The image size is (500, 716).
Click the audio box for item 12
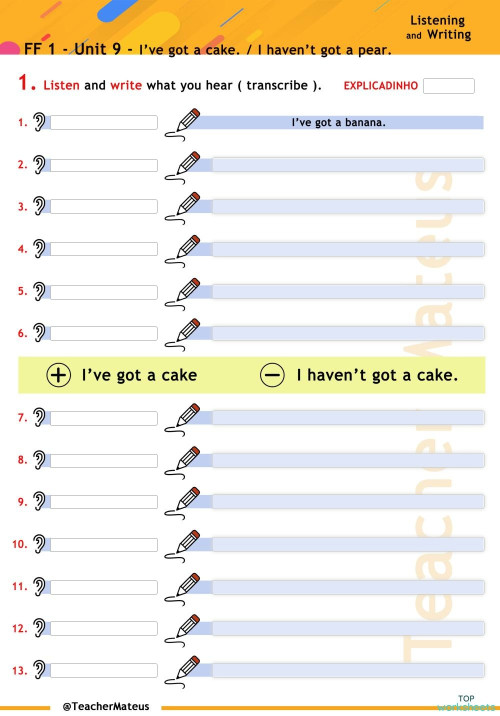click(104, 628)
